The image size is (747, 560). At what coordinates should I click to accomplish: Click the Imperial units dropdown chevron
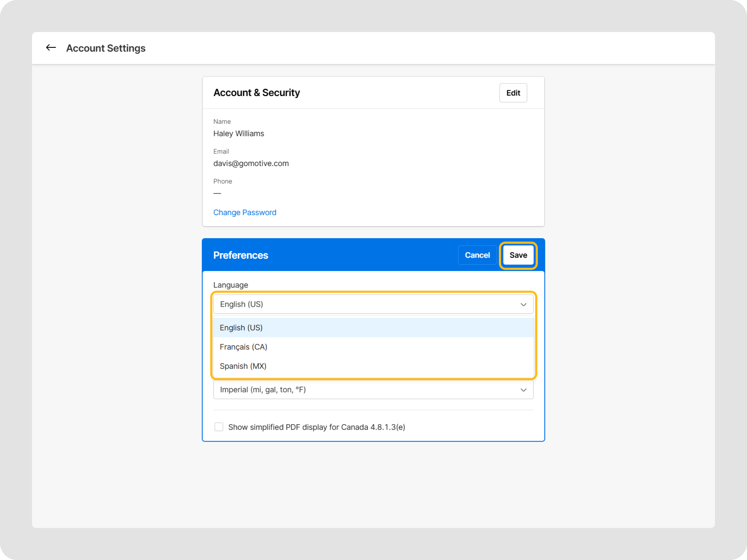523,390
